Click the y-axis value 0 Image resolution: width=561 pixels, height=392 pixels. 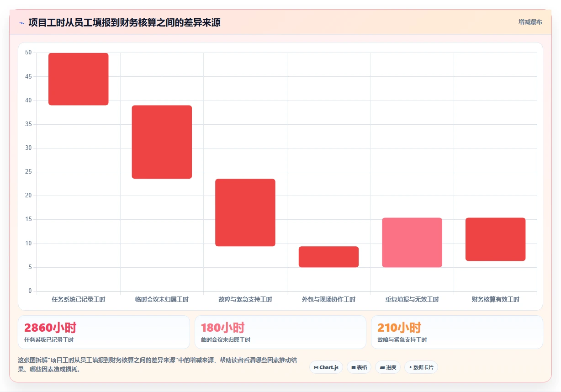point(30,291)
